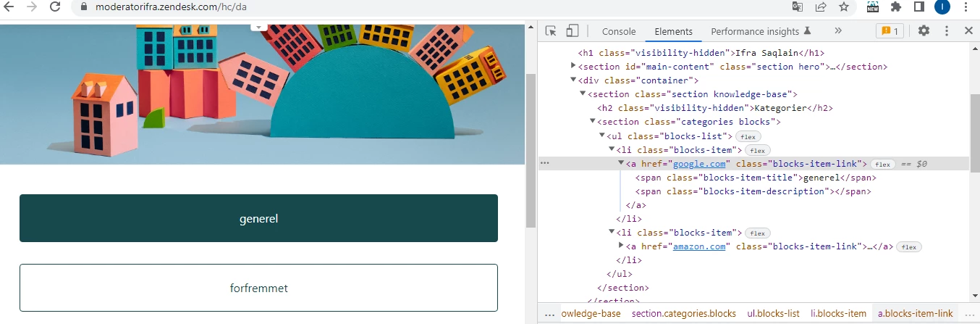Viewport: 980px width, 324px height.
Task: Collapse the section categories blocks node
Action: tap(593, 122)
